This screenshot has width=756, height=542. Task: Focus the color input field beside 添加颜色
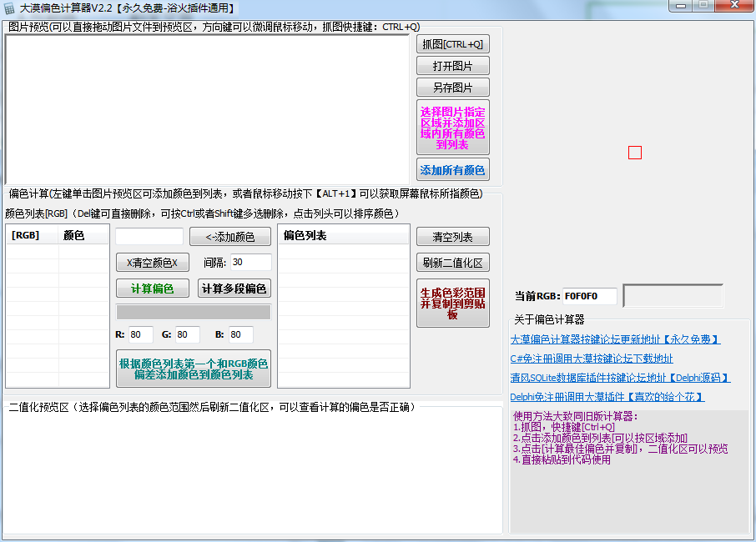click(149, 237)
